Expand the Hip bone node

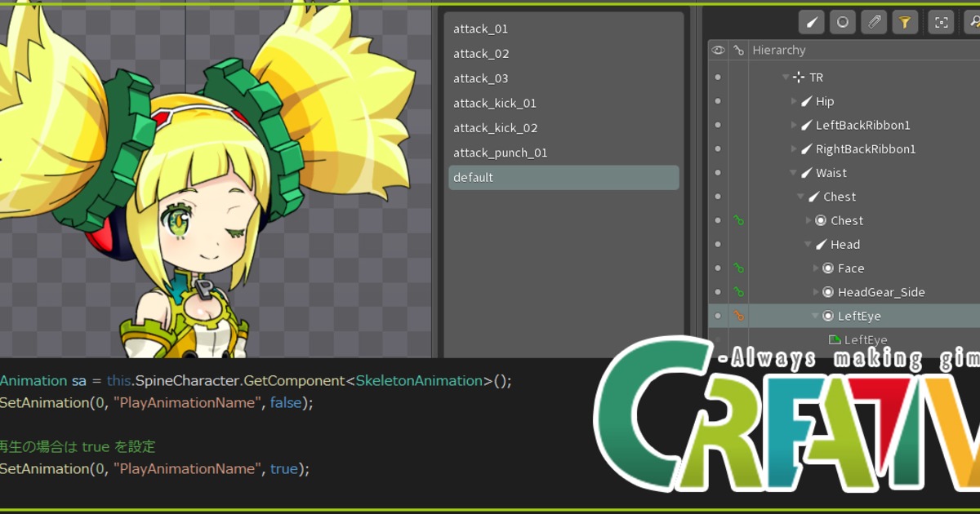[x=795, y=101]
